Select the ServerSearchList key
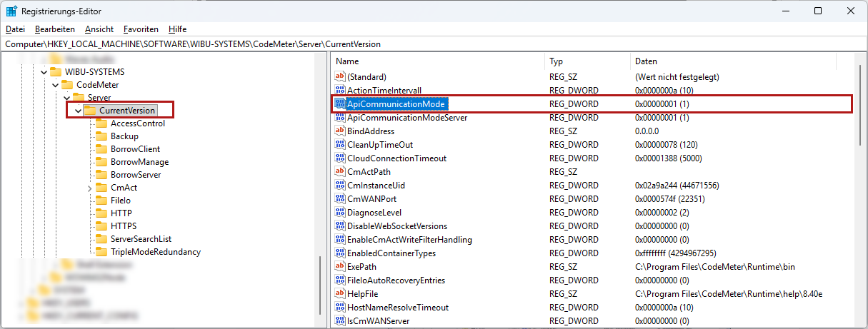Image resolution: width=868 pixels, height=329 pixels. [x=141, y=239]
